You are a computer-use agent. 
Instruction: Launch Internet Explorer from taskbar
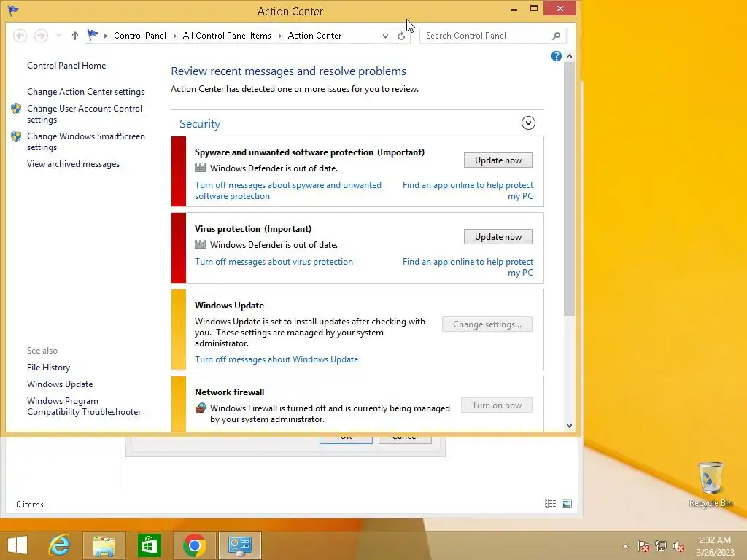[x=60, y=545]
